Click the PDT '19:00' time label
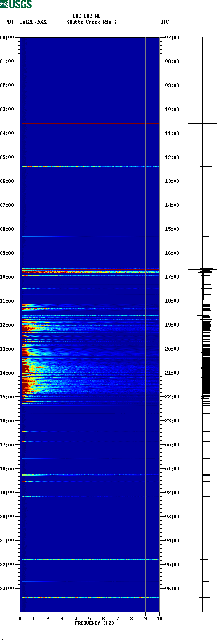Viewport: 220px width, 644px height. click(7, 493)
